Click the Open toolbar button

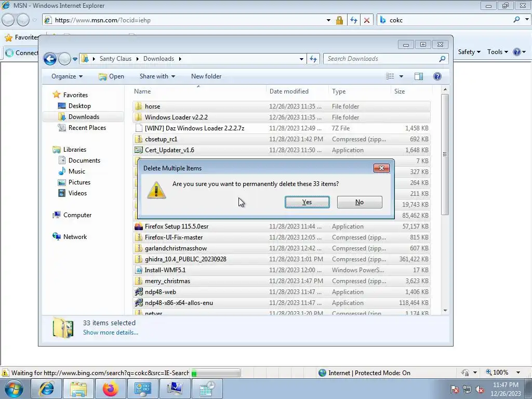pos(111,76)
